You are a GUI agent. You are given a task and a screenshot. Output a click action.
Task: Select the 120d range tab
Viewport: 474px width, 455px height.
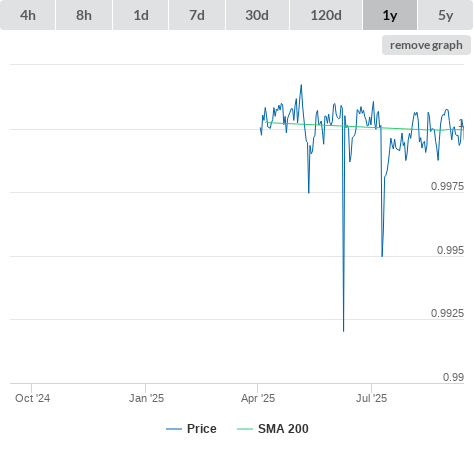326,15
